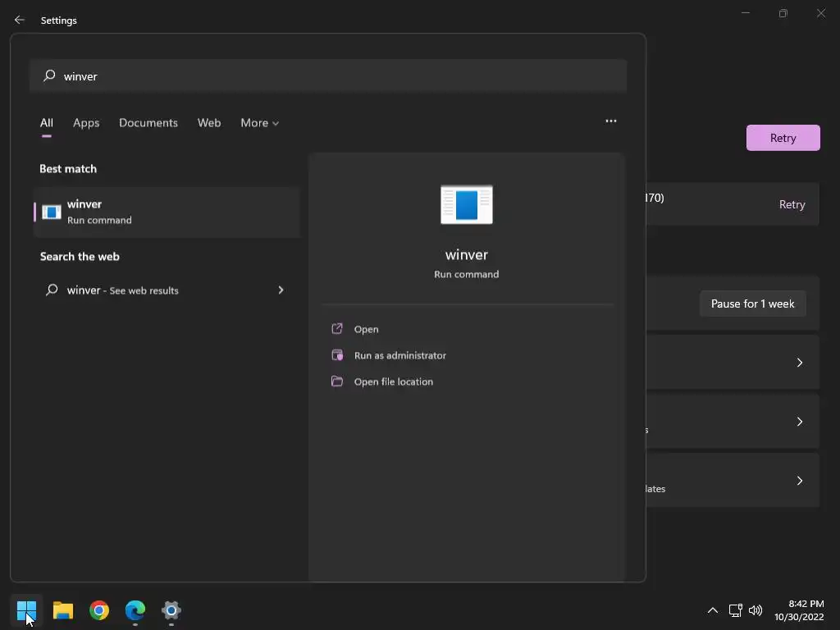Switch to the Web search tab
Viewport: 840px width, 630px height.
click(x=209, y=123)
